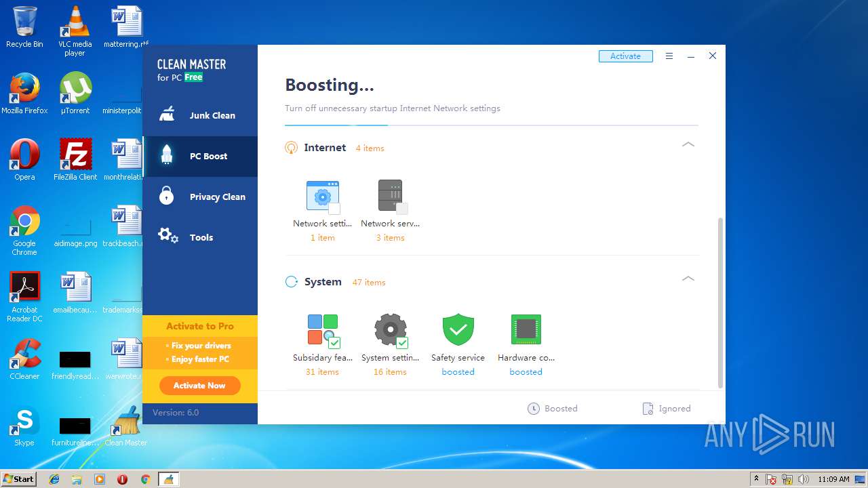
Task: Click '3 items' under Network services
Action: [391, 238]
